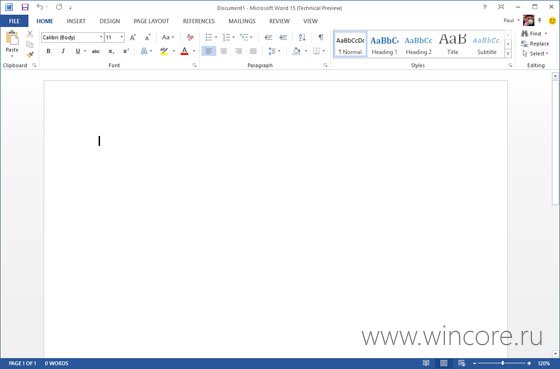Open the FILE tab

14,21
